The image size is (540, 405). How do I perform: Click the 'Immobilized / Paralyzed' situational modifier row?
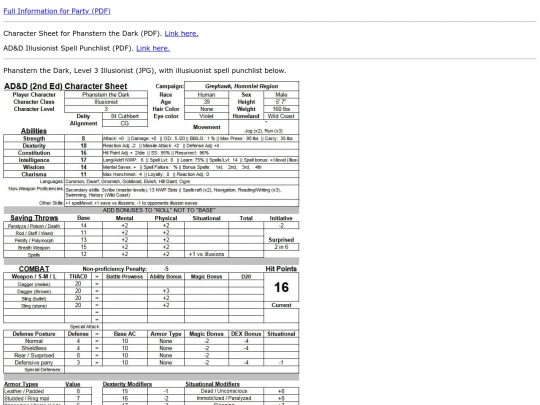coord(241,398)
